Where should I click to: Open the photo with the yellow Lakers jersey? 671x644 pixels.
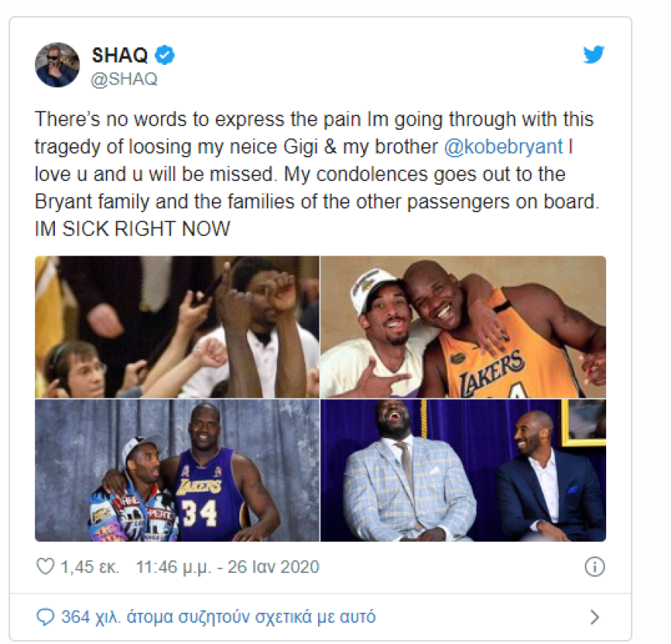(463, 327)
